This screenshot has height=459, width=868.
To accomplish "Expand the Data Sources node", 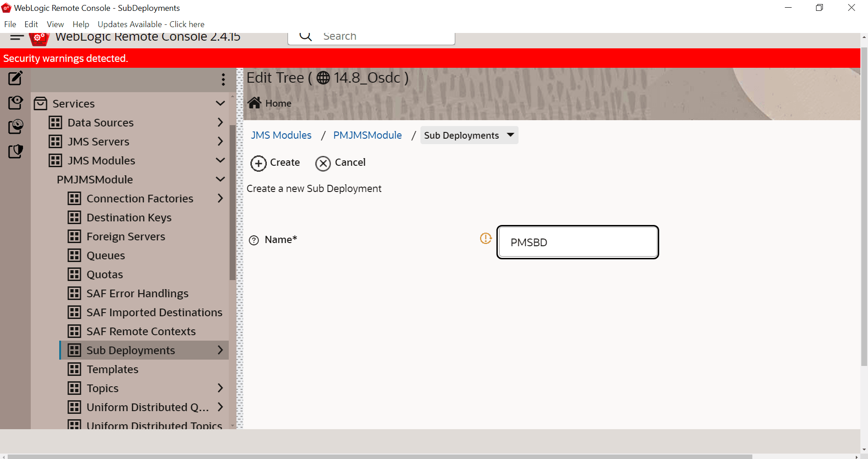I will [x=221, y=122].
